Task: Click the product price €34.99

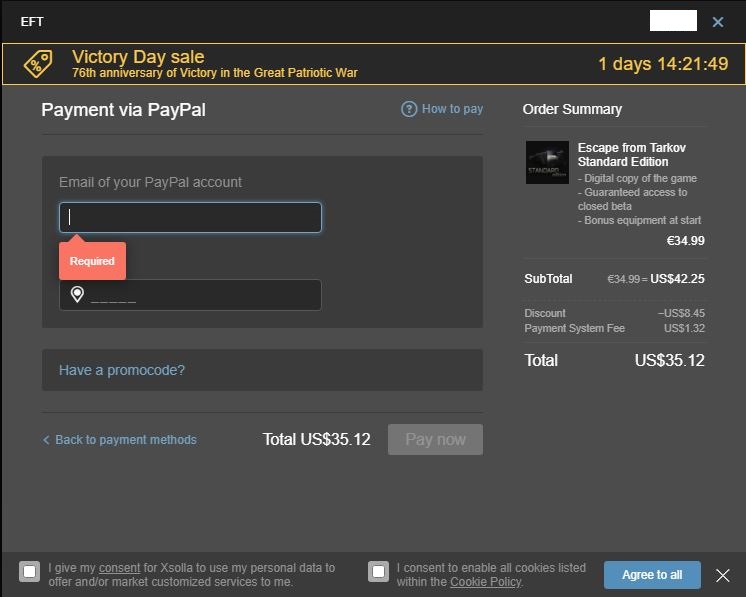Action: pyautogui.click(x=686, y=241)
